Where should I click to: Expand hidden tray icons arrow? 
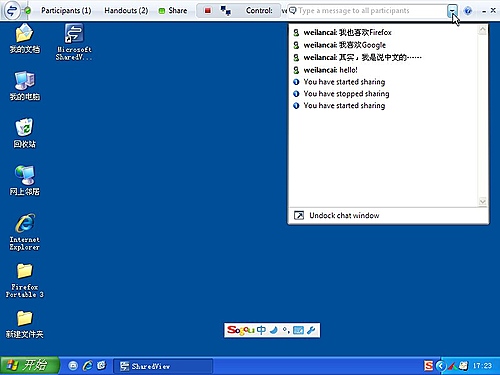coord(441,366)
